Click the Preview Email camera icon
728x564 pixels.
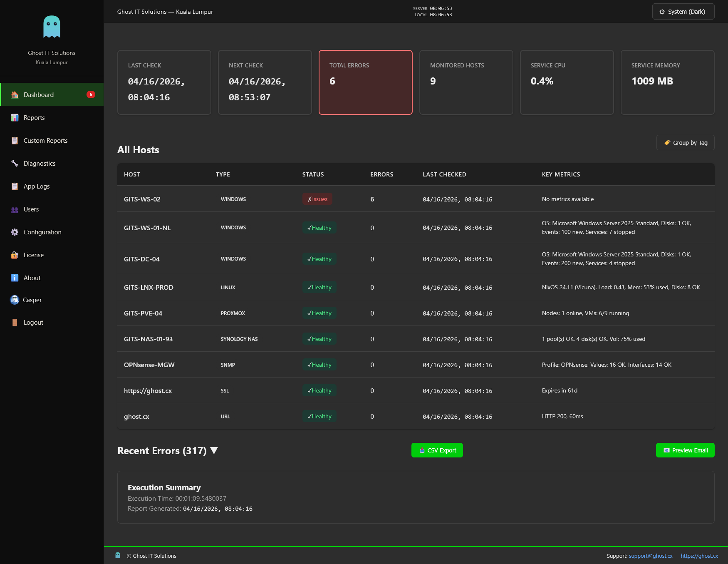pyautogui.click(x=666, y=450)
